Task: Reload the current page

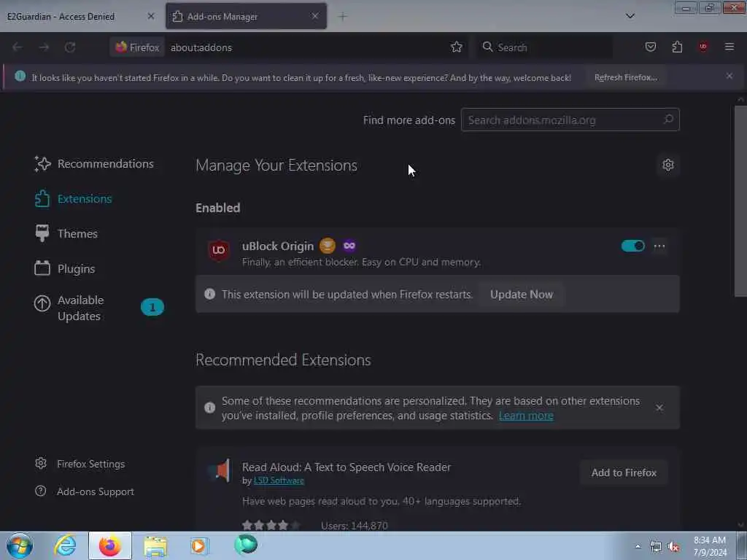Action: tap(70, 47)
